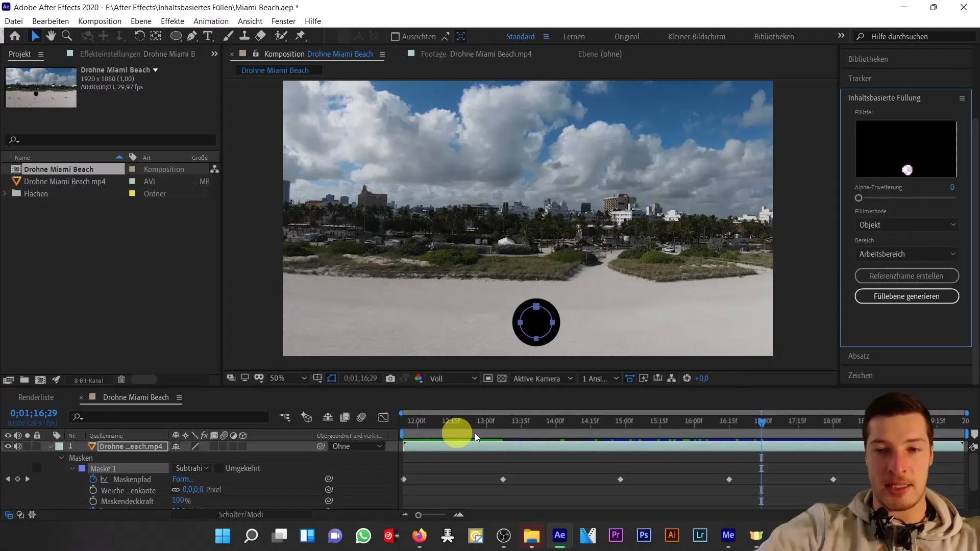This screenshot has width=980, height=551.
Task: Open the Graph Editor icon
Action: click(383, 417)
